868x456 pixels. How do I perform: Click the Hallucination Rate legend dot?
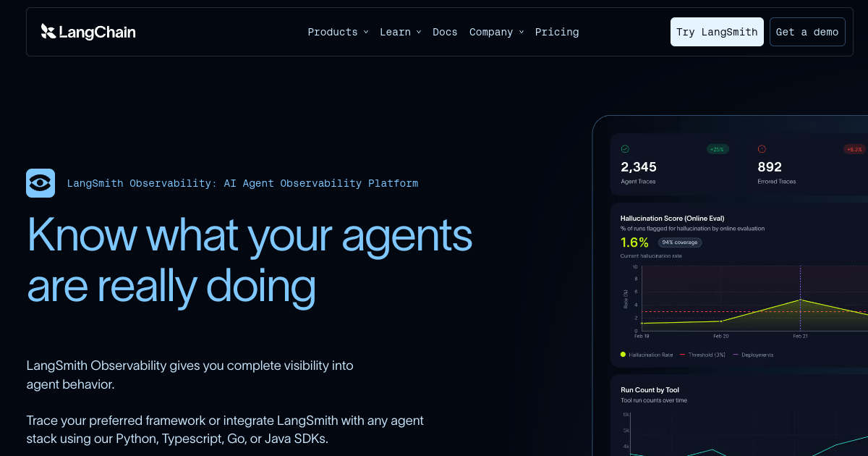624,355
